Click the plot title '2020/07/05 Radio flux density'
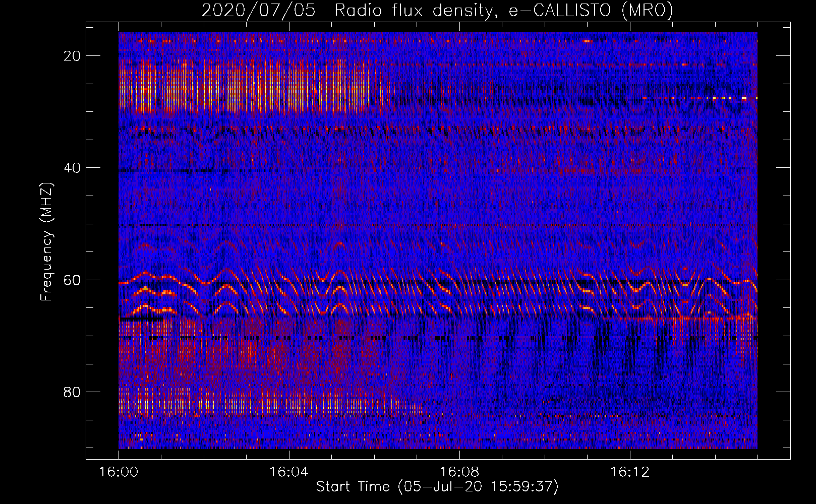 (437, 11)
